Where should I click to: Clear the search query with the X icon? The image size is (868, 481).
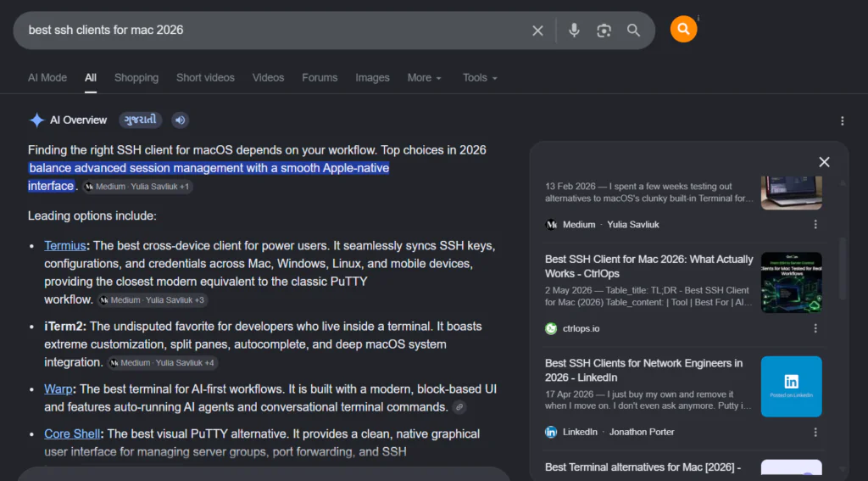pyautogui.click(x=537, y=31)
